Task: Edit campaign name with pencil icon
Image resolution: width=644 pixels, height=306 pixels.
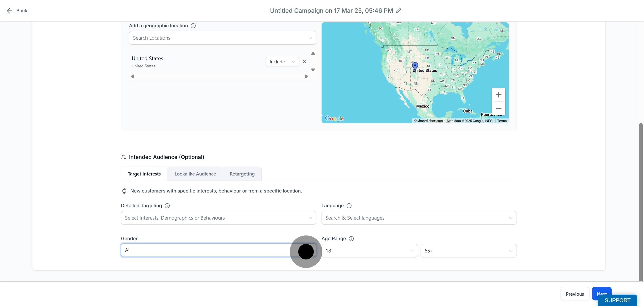Action: point(398,11)
